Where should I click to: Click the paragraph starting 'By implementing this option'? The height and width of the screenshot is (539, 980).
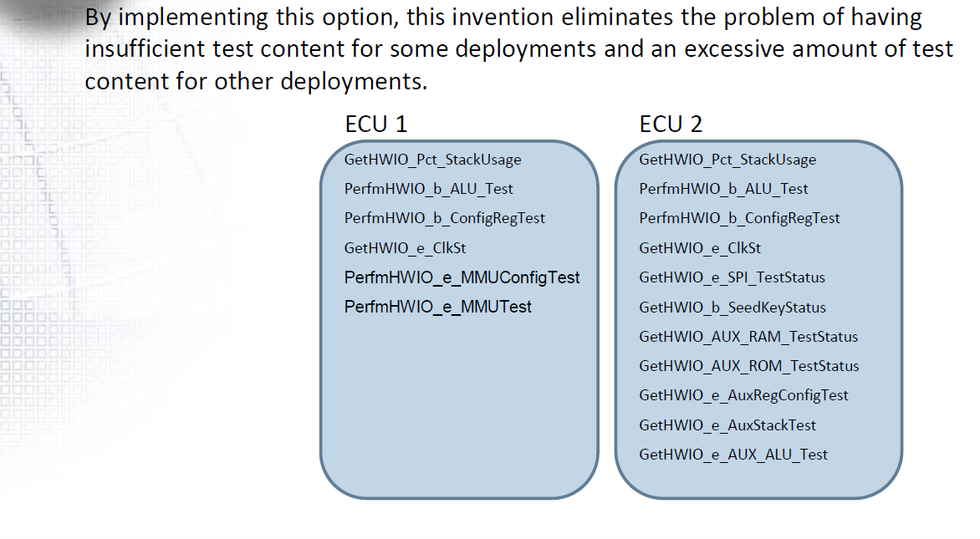pos(518,49)
